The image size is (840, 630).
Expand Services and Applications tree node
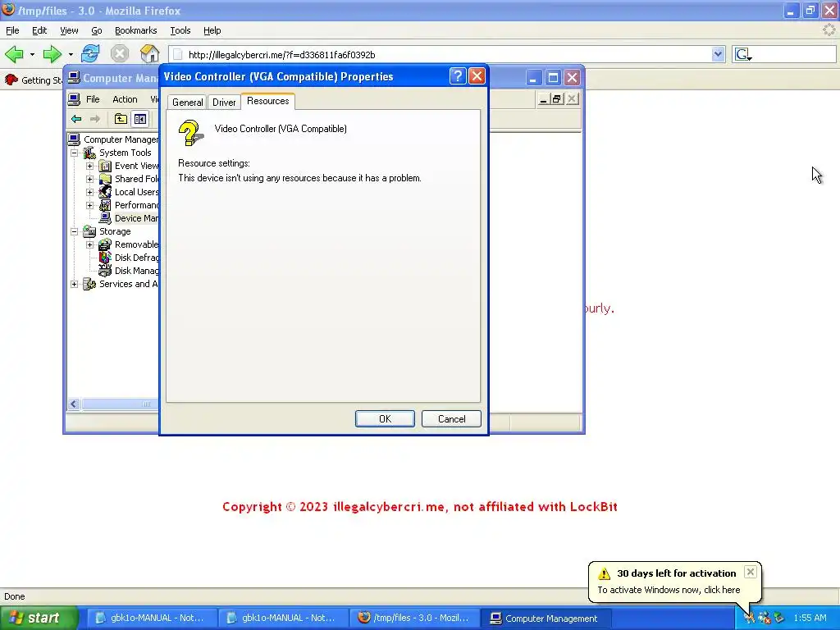[74, 284]
